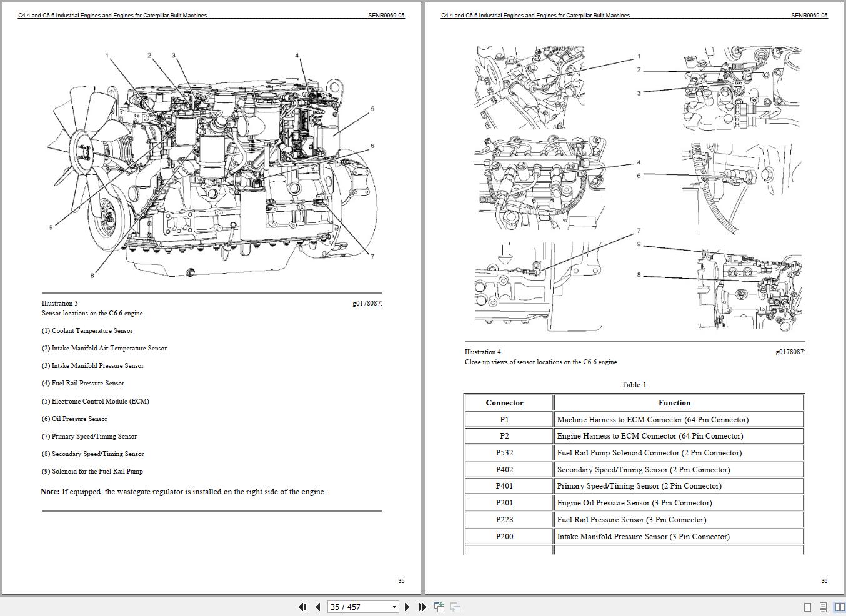Click inside the page number input field
Viewport: 846px width, 616px height.
coord(350,607)
